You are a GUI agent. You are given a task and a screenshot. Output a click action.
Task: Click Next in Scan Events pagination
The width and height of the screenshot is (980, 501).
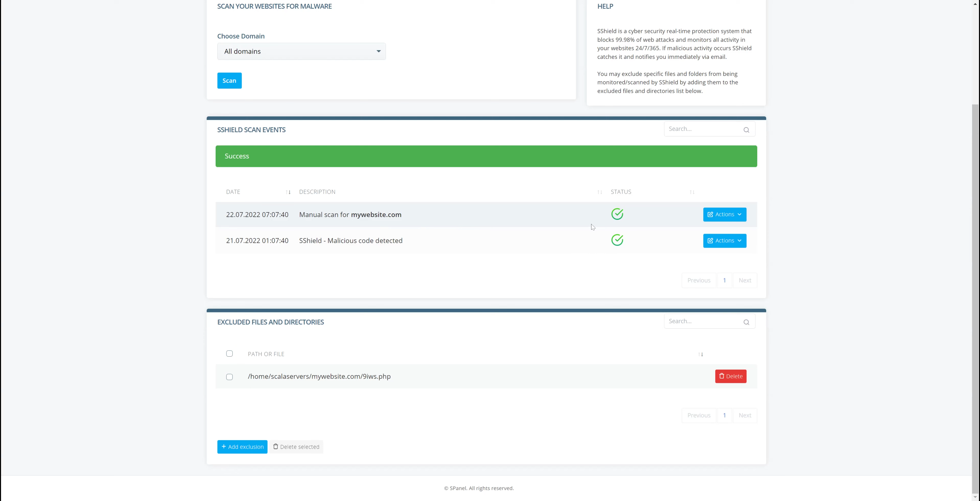click(x=744, y=281)
